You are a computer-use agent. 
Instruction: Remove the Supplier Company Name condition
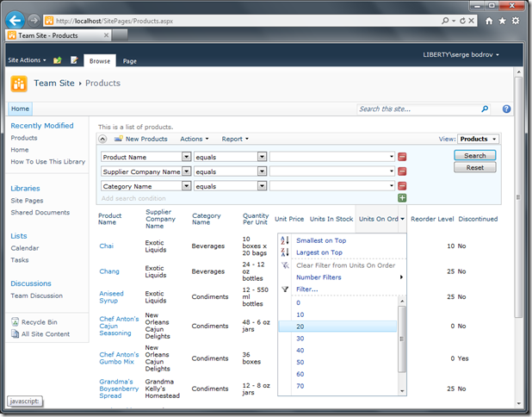pyautogui.click(x=402, y=171)
